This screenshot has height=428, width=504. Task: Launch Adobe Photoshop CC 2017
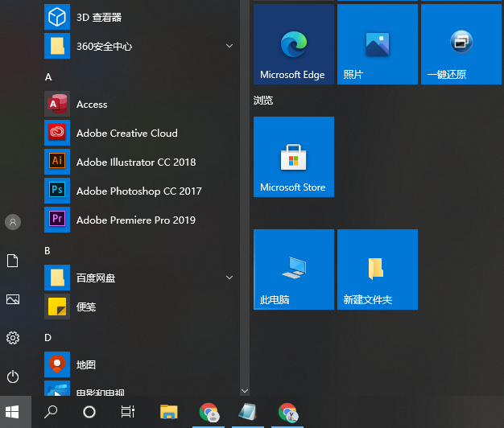click(x=138, y=191)
